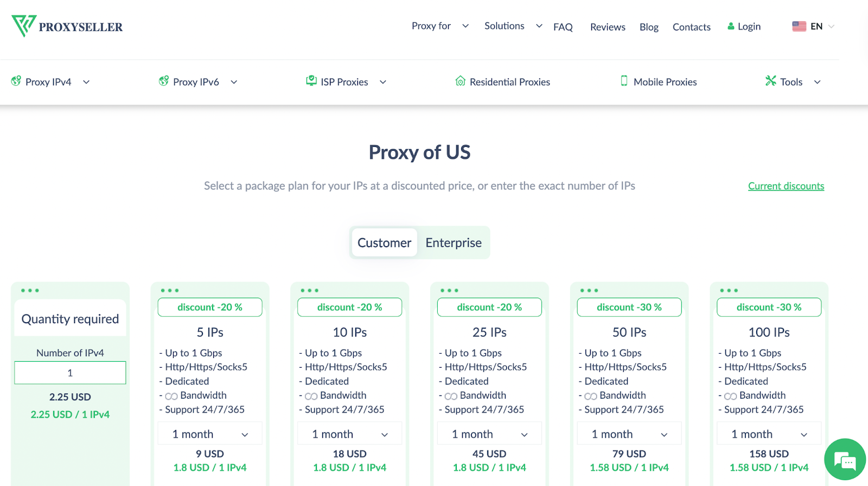Click the Number of IPv4 input field
The height and width of the screenshot is (486, 868).
(70, 373)
